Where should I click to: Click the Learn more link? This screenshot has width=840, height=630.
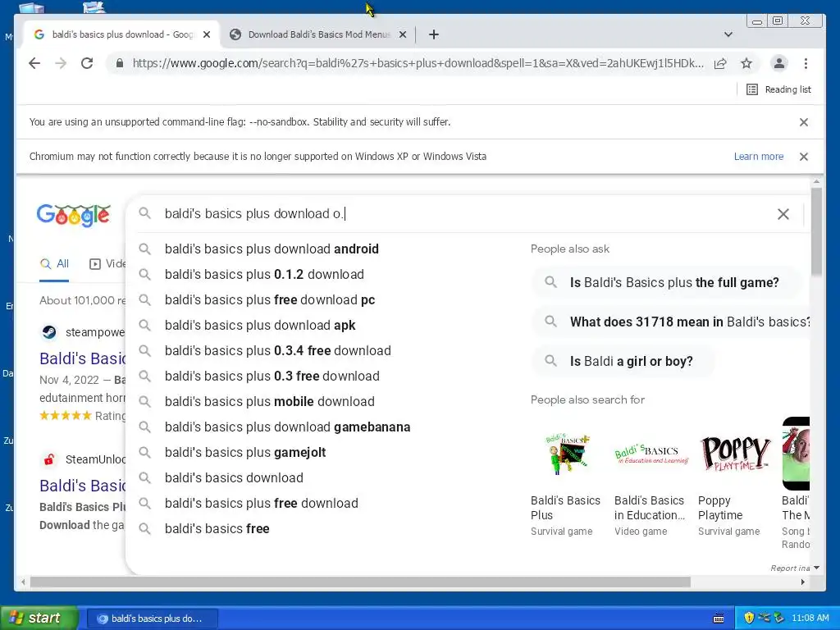(759, 157)
